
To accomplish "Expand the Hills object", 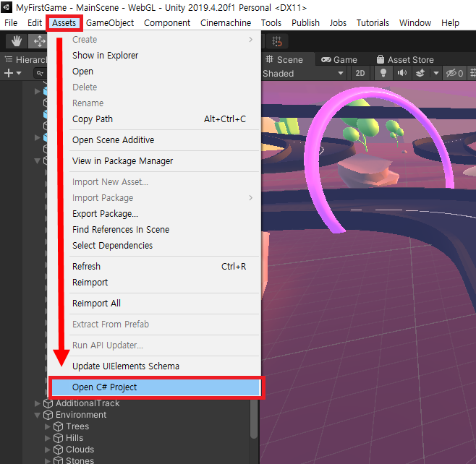I will point(47,438).
